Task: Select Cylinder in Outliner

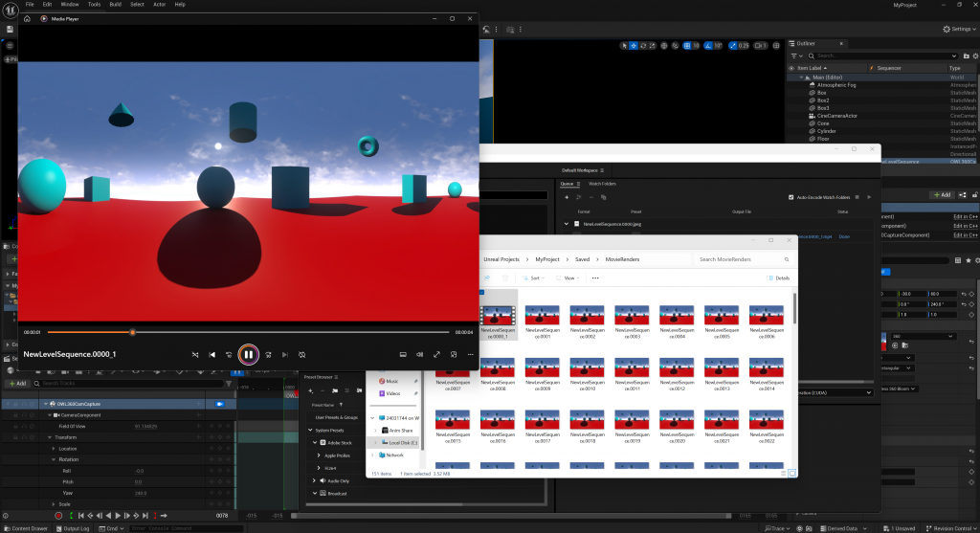Action: 826,131
